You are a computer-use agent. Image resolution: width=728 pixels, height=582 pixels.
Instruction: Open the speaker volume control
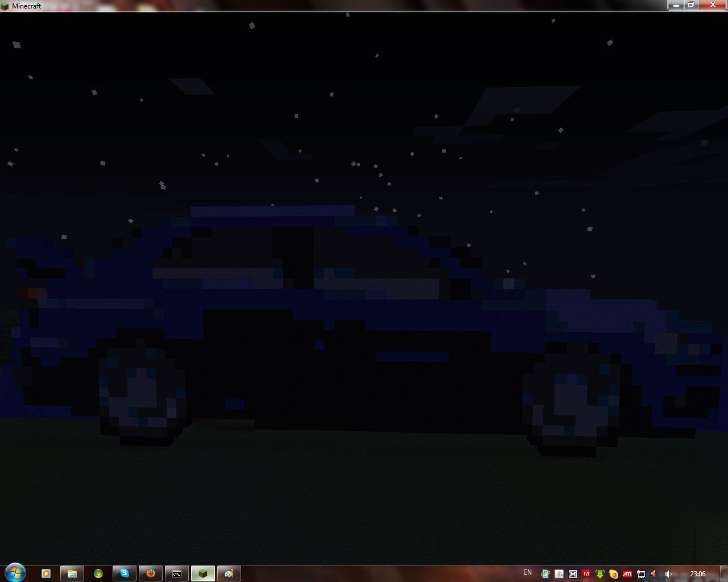668,574
